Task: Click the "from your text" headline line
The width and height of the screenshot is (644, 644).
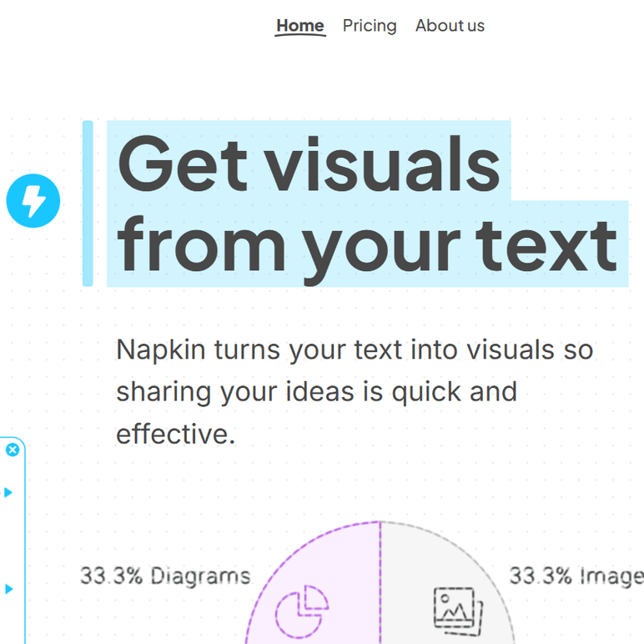Action: 367,244
